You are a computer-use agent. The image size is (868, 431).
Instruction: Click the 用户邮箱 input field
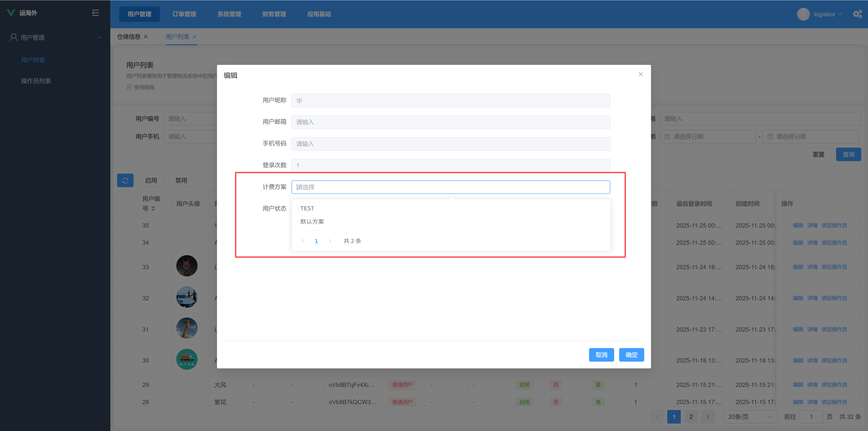451,122
